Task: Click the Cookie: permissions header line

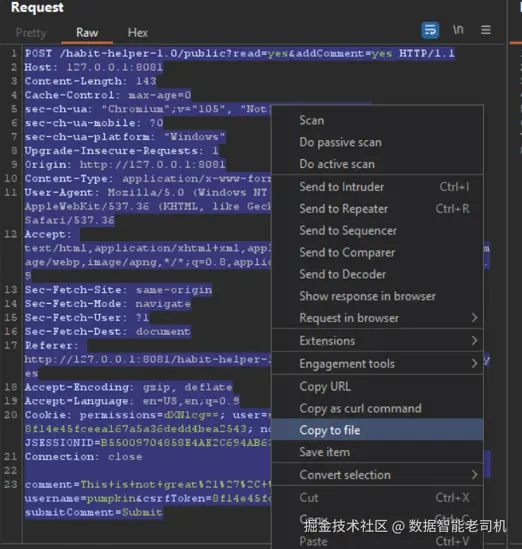Action: [148, 415]
